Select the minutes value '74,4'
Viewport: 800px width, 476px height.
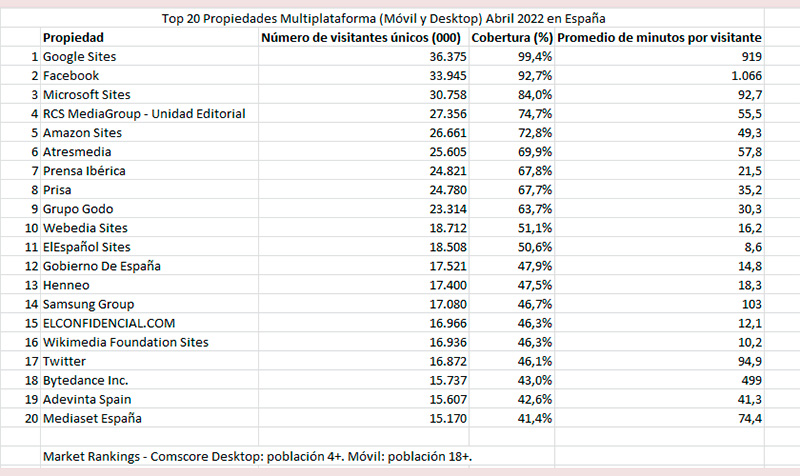(x=749, y=418)
